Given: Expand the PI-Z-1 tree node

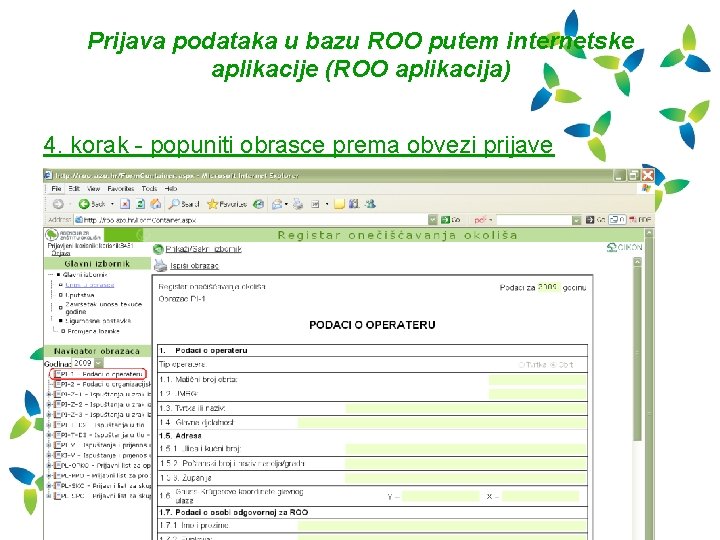Looking at the screenshot, I should [x=49, y=394].
